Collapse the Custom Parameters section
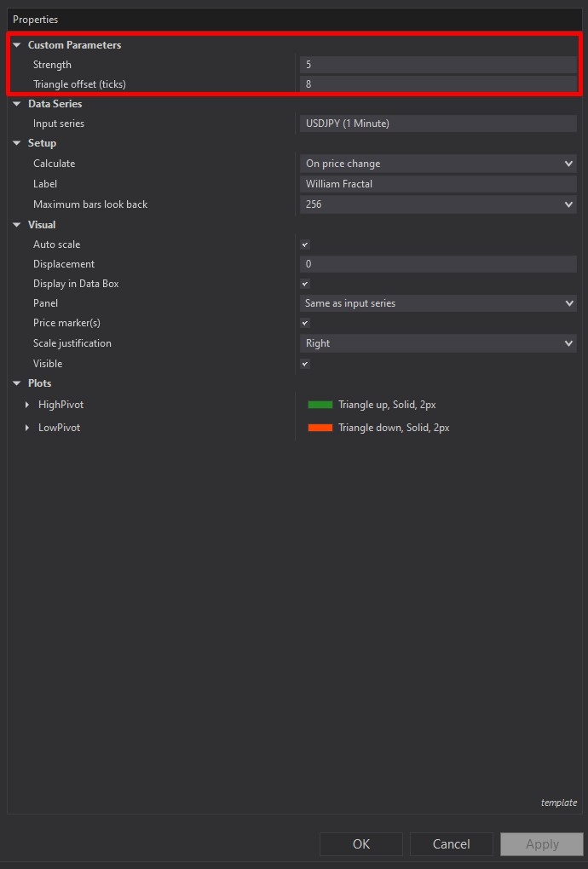 [16, 45]
